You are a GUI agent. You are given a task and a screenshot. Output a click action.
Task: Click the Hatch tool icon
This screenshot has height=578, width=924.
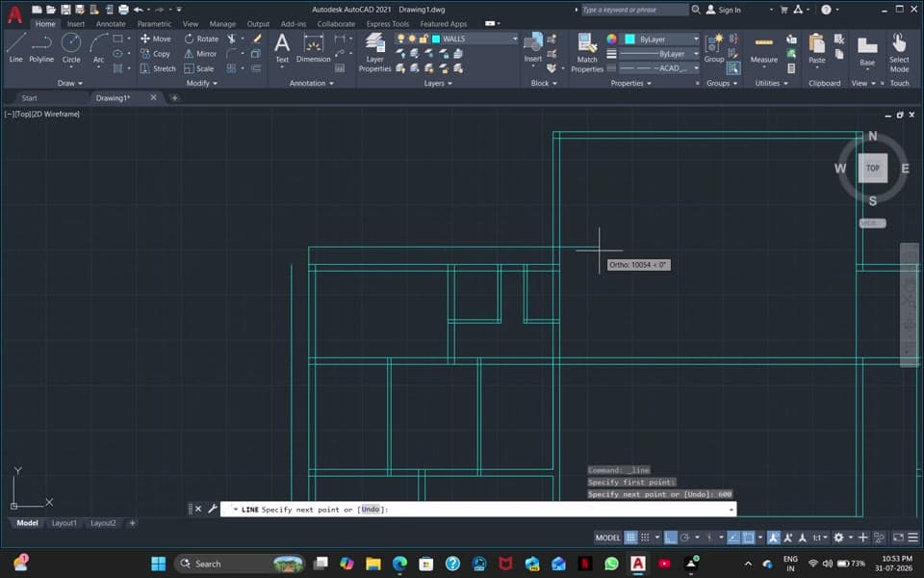pyautogui.click(x=117, y=68)
